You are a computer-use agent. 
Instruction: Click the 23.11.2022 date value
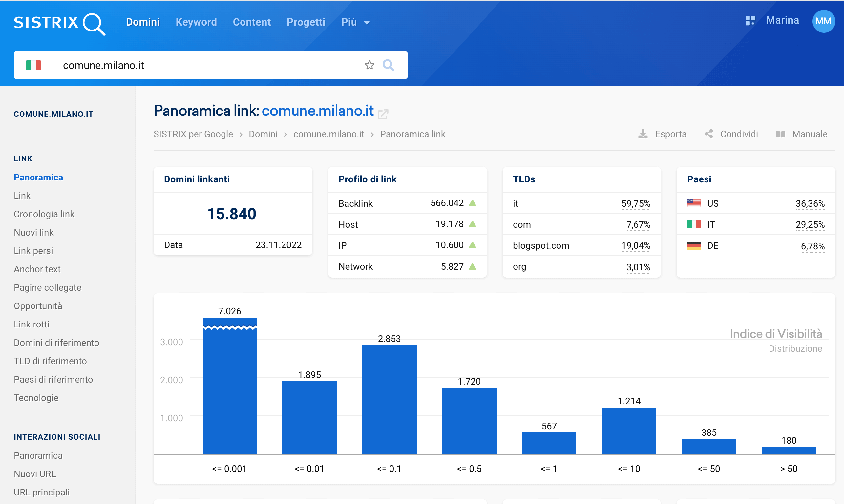278,245
